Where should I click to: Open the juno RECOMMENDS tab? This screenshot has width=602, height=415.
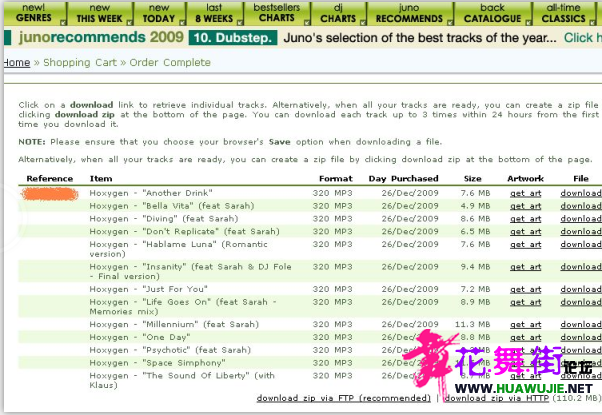[x=409, y=13]
